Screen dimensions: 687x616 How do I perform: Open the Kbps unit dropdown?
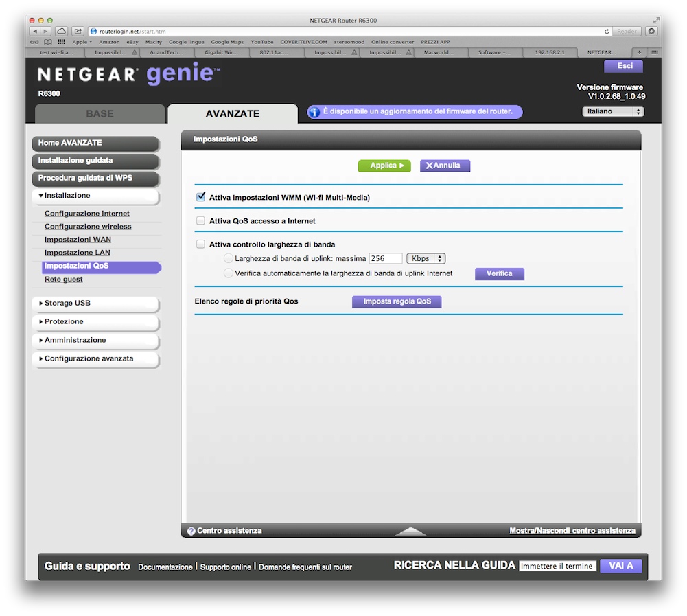[x=426, y=259]
